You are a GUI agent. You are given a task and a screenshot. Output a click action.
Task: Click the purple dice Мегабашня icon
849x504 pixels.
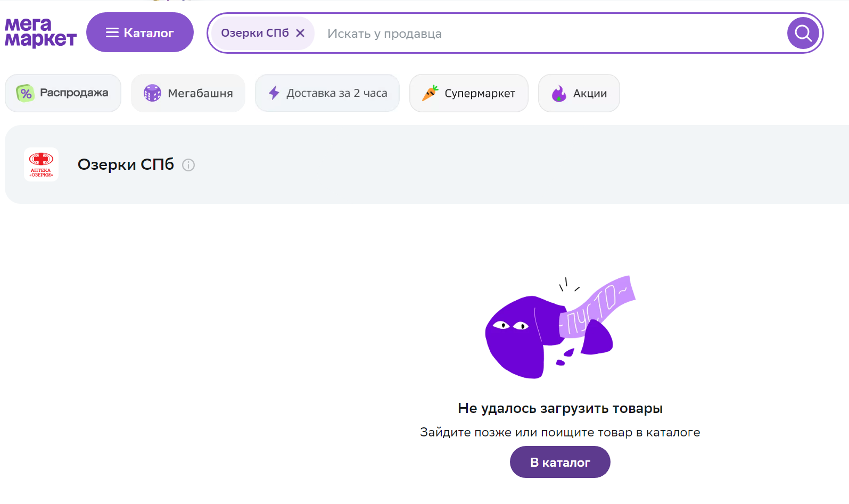point(152,93)
